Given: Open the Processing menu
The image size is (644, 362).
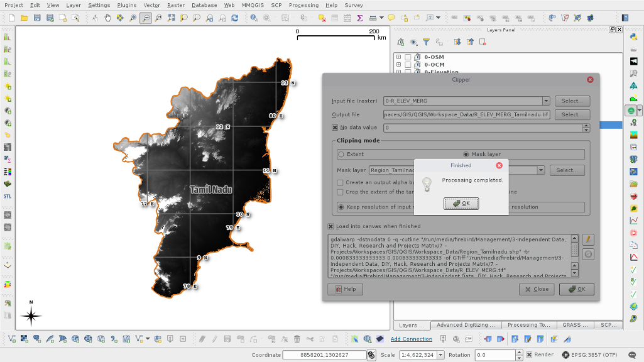Looking at the screenshot, I should (303, 5).
